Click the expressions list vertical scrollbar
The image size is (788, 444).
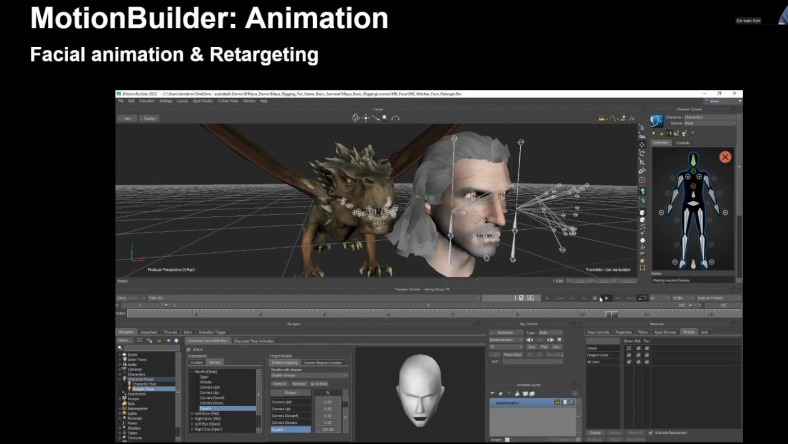click(259, 401)
